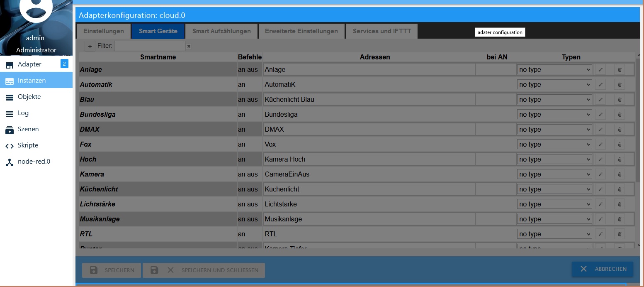Screen dimensions: 644x287
Task: Delete the Automatik row via trash icon
Action: click(x=620, y=85)
